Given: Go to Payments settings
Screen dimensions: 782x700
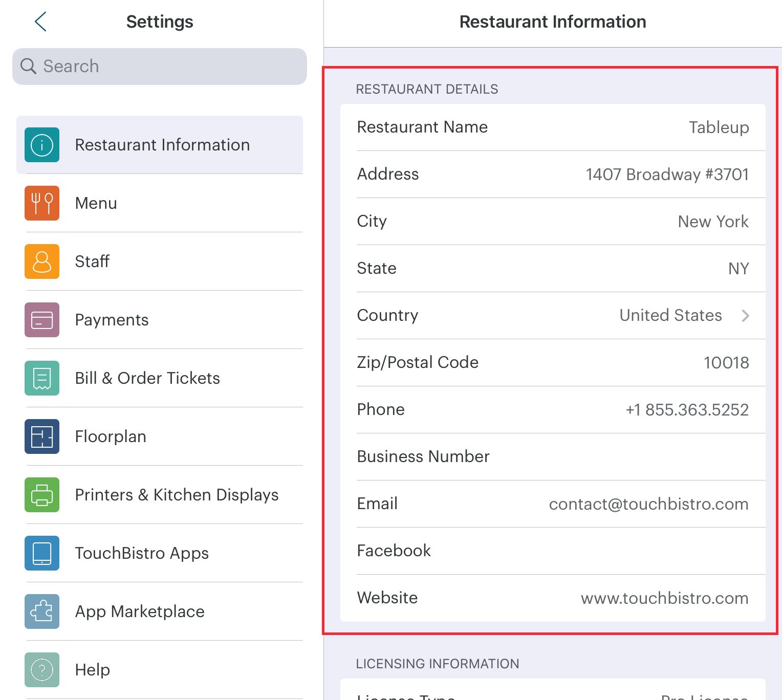Looking at the screenshot, I should 160,320.
